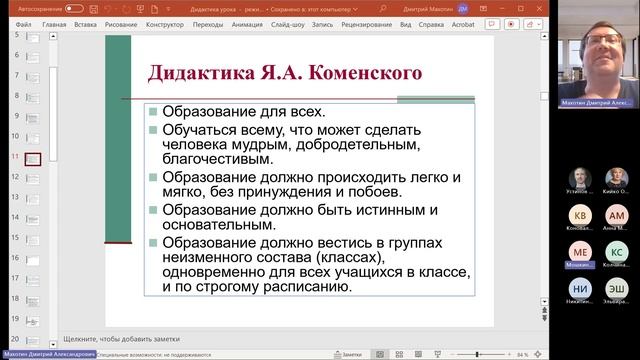Click participant avatar KB
Viewport: 640px width, 360px height.
(x=580, y=215)
